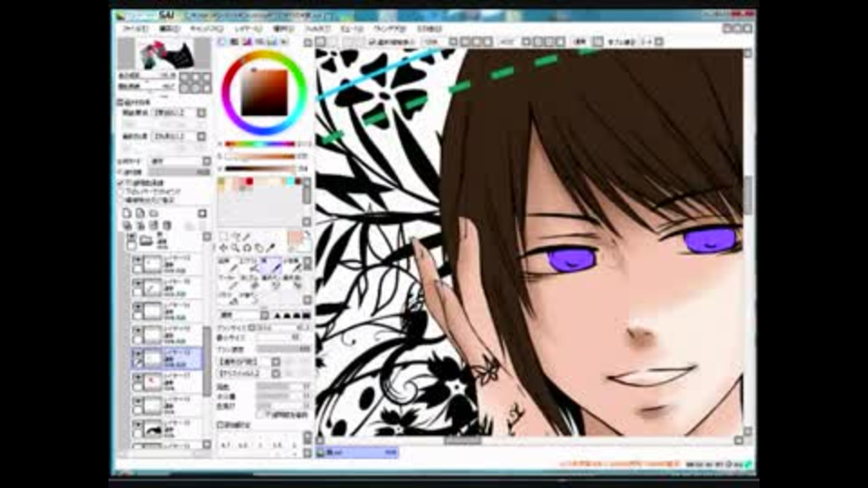
Task: Choose the watercolor brush tool
Action: click(292, 266)
